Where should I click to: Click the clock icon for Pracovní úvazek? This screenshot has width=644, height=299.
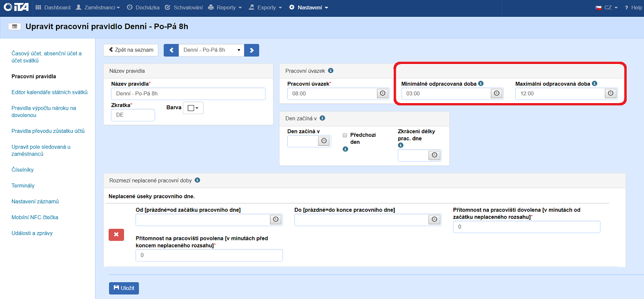tap(382, 93)
